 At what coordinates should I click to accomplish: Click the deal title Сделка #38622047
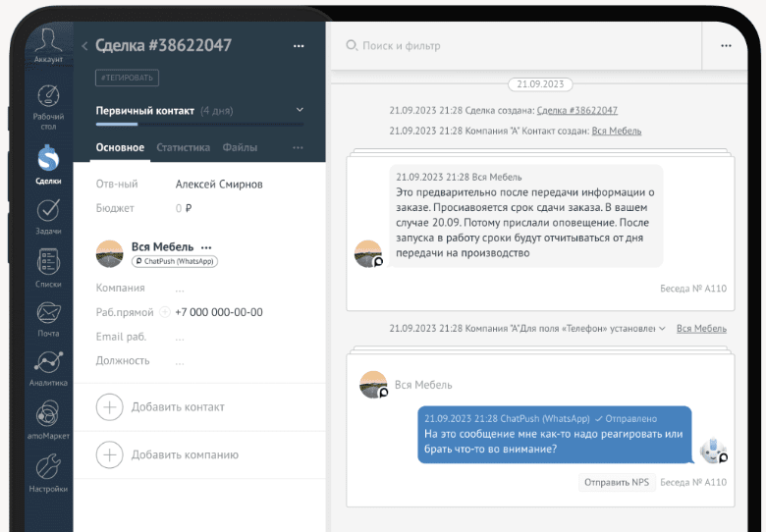pos(163,45)
